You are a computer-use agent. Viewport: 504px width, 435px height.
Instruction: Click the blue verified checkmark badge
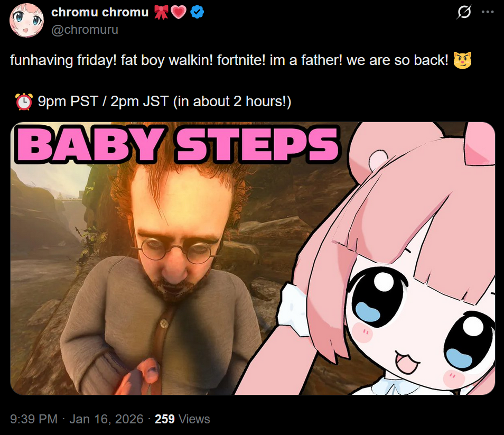click(x=197, y=12)
